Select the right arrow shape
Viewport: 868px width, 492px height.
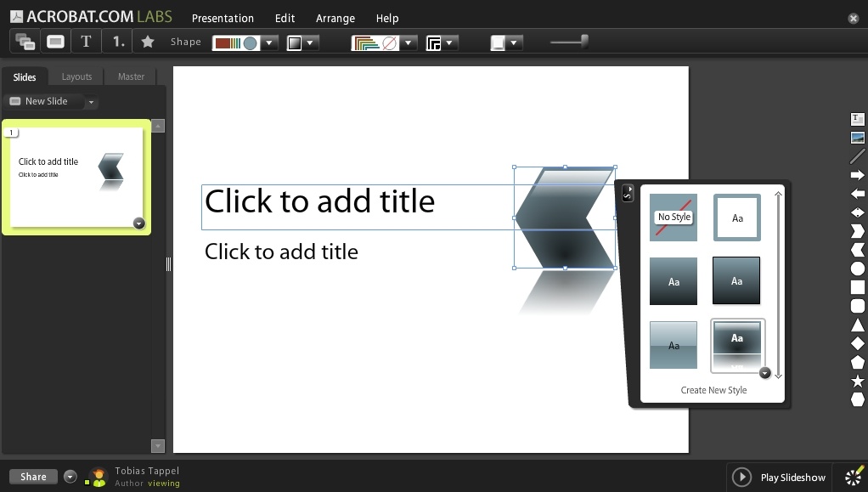[858, 175]
